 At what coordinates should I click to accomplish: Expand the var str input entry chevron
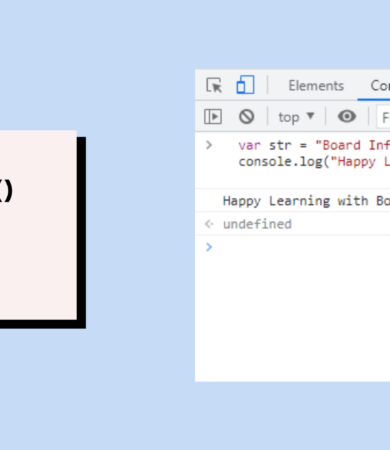point(209,145)
